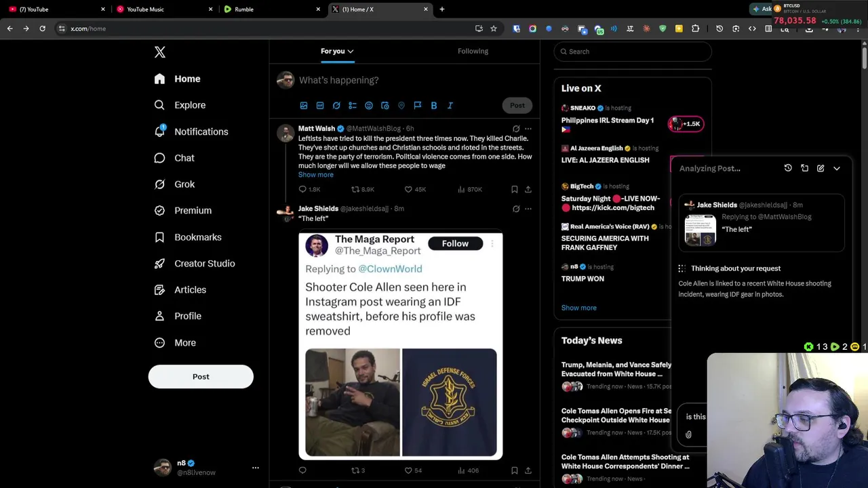Open Creator Studio in sidebar
Screen dimensions: 868x488
coord(195,263)
